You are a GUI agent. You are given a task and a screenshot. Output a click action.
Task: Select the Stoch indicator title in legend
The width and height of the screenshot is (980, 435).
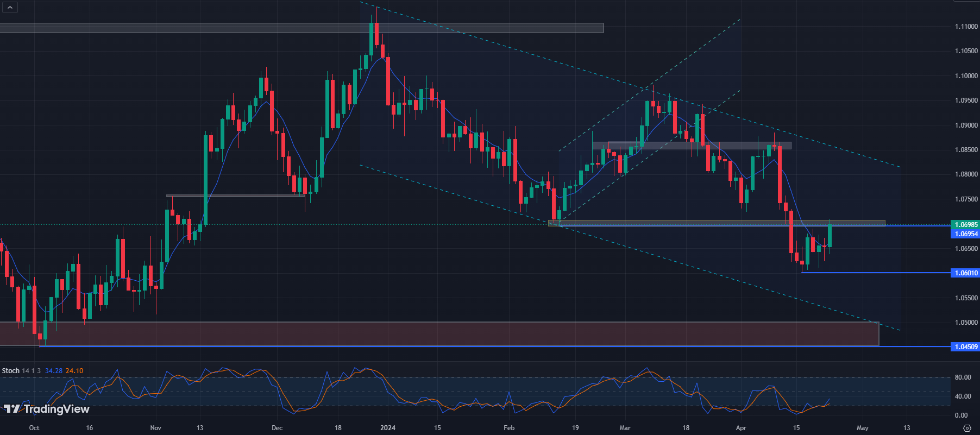11,371
